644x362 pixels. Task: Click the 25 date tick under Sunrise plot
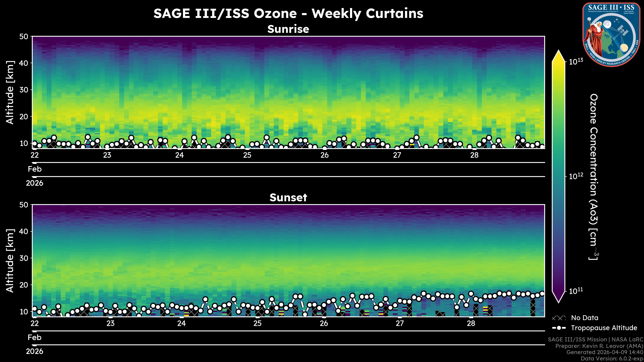[247, 155]
